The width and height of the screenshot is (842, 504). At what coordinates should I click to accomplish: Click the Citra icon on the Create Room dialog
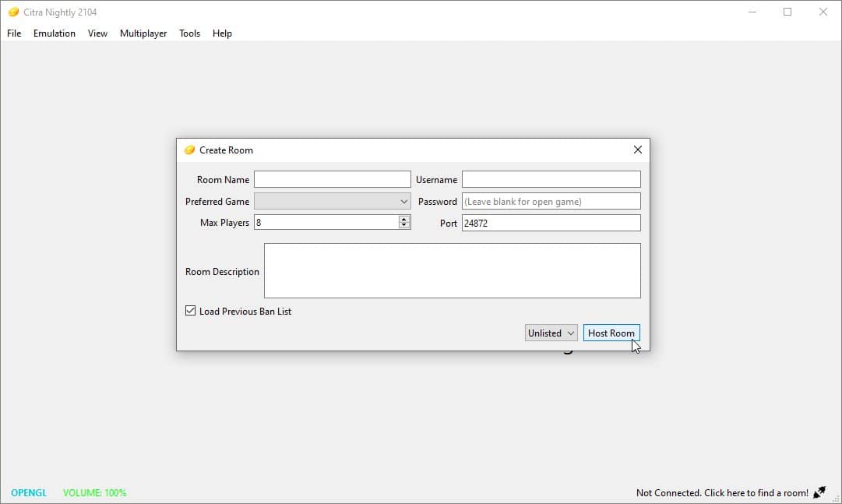click(x=189, y=149)
